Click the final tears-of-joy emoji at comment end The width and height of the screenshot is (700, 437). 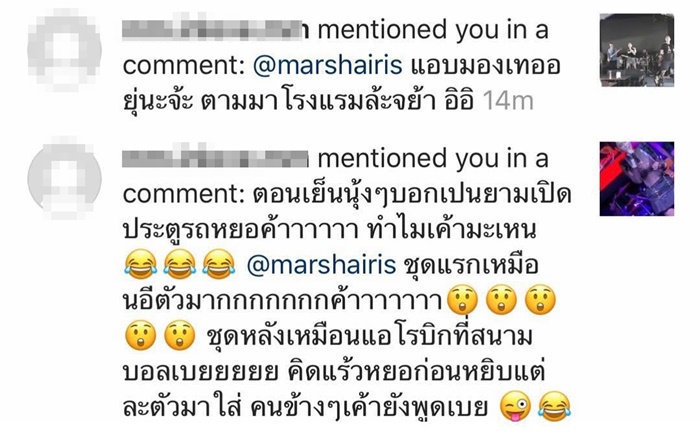tap(555, 406)
